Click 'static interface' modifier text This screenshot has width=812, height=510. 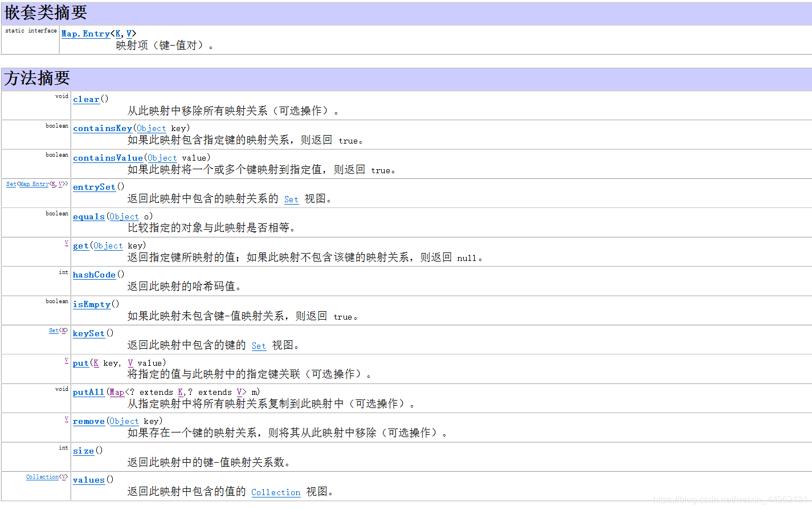[x=31, y=31]
